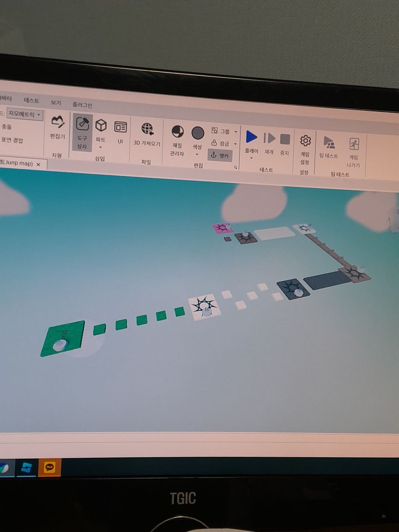The height and width of the screenshot is (532, 399).
Task: Expand the 플레이 mode dropdown arrow
Action: tap(251, 158)
